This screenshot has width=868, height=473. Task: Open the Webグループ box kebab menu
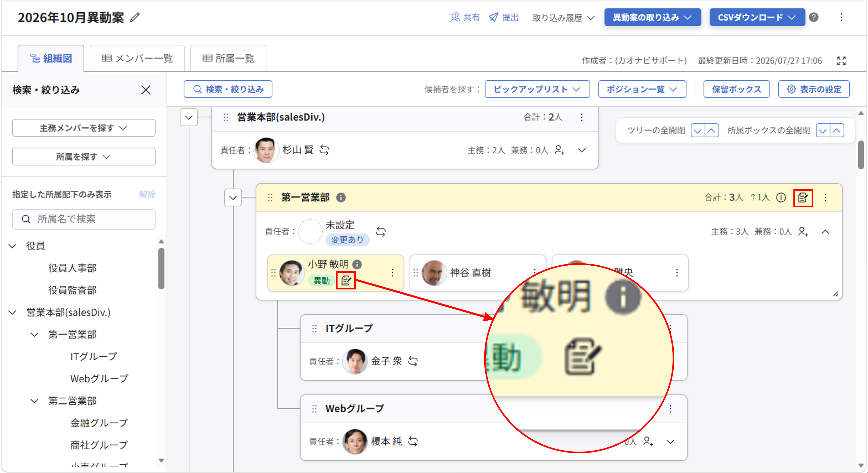pyautogui.click(x=670, y=409)
